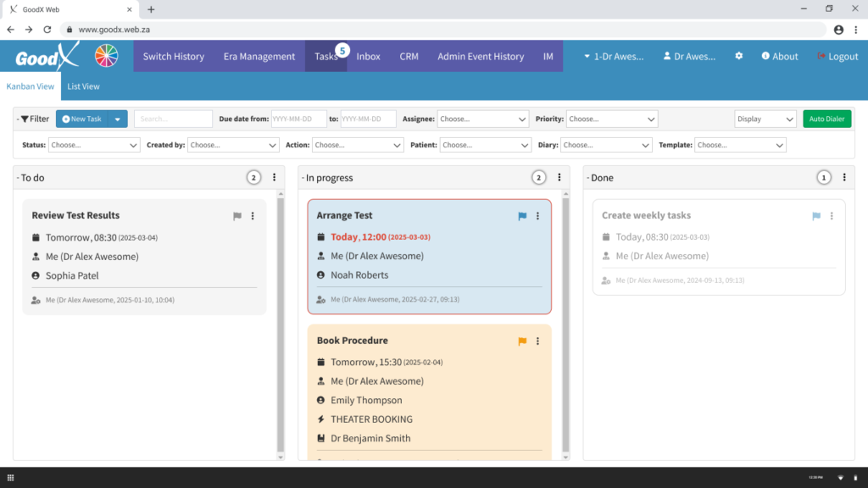Click the Wi-Fi tray icon
This screenshot has width=868, height=488.
click(840, 478)
